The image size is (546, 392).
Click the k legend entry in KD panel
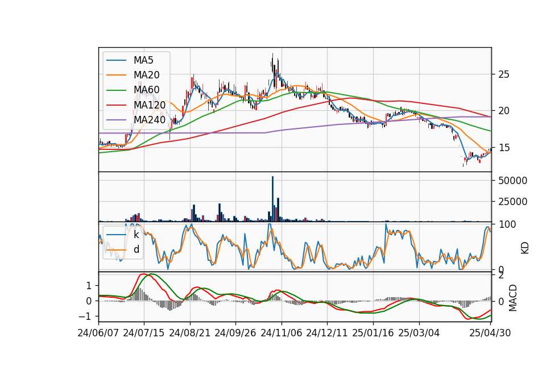pyautogui.click(x=123, y=235)
